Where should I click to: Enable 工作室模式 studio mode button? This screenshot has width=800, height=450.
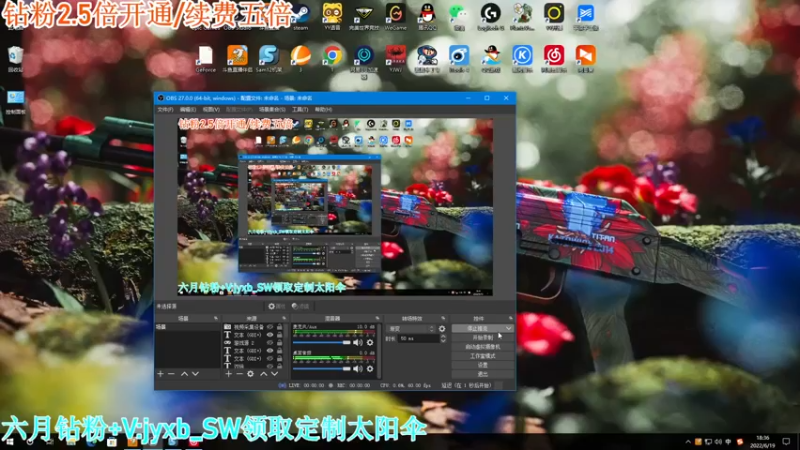(483, 356)
